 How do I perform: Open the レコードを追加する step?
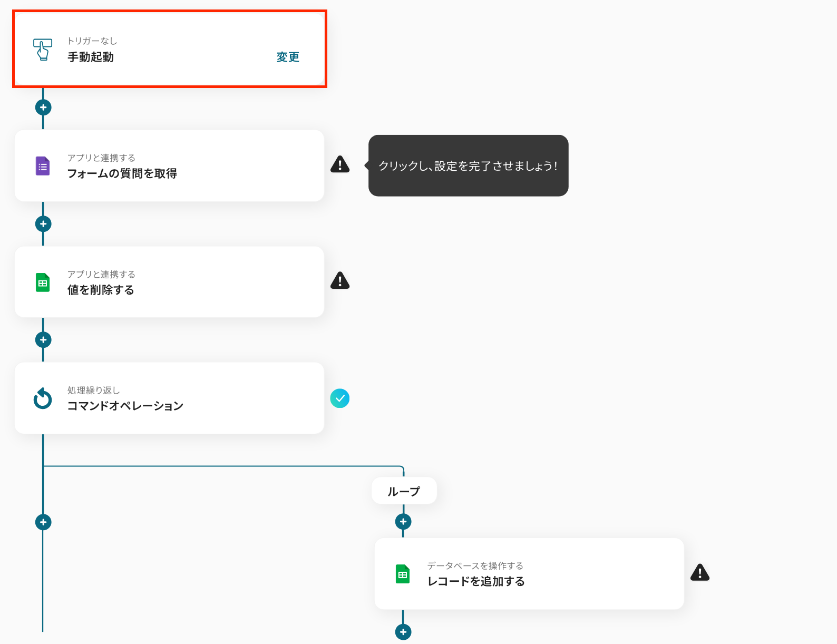tap(529, 574)
